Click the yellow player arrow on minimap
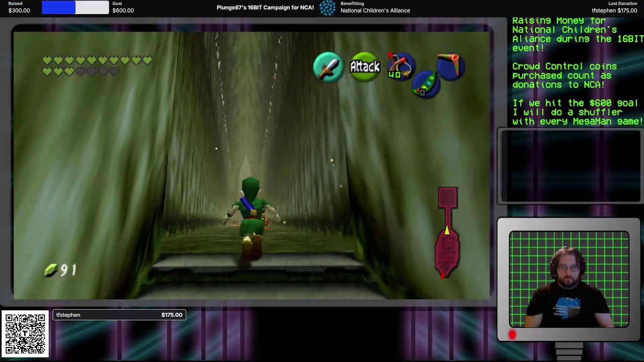 tap(447, 230)
